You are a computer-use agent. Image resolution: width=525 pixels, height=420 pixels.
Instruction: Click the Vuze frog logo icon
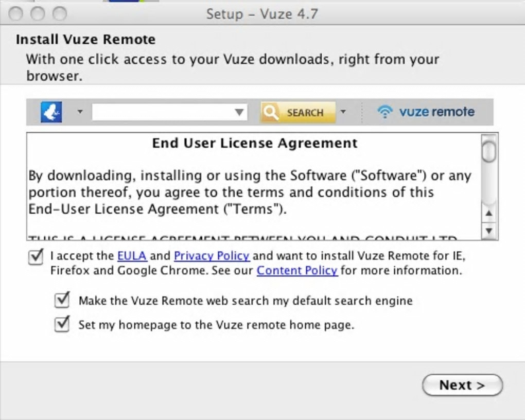click(51, 112)
